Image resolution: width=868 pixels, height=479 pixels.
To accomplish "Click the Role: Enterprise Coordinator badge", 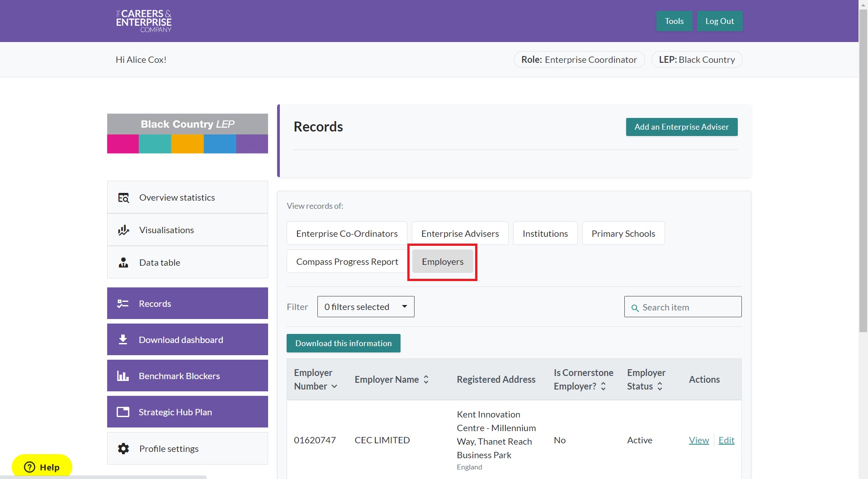I will click(x=579, y=60).
